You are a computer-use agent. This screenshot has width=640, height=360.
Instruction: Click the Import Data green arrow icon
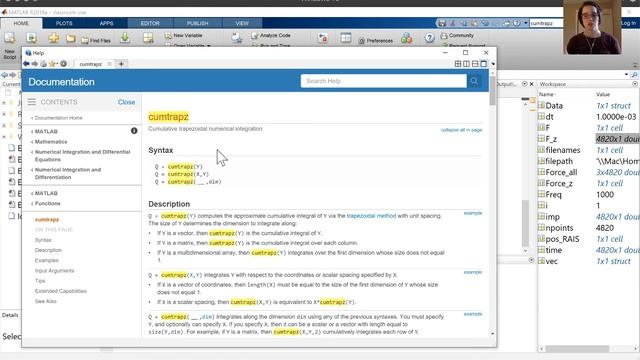pos(125,38)
